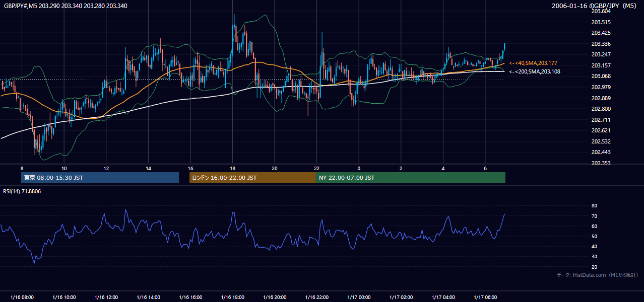This screenshot has height=302, width=644.
Task: Click the 1/16 16:00 time axis label
Action: 190,297
